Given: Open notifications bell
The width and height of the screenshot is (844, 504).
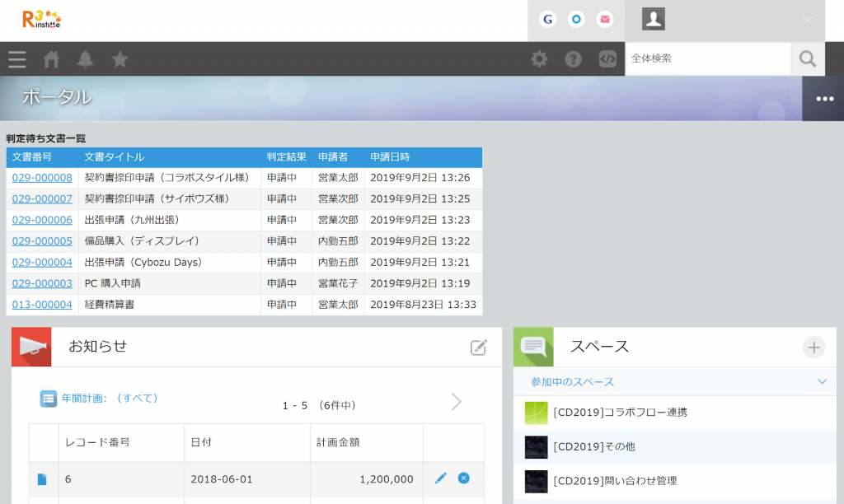Looking at the screenshot, I should tap(86, 59).
